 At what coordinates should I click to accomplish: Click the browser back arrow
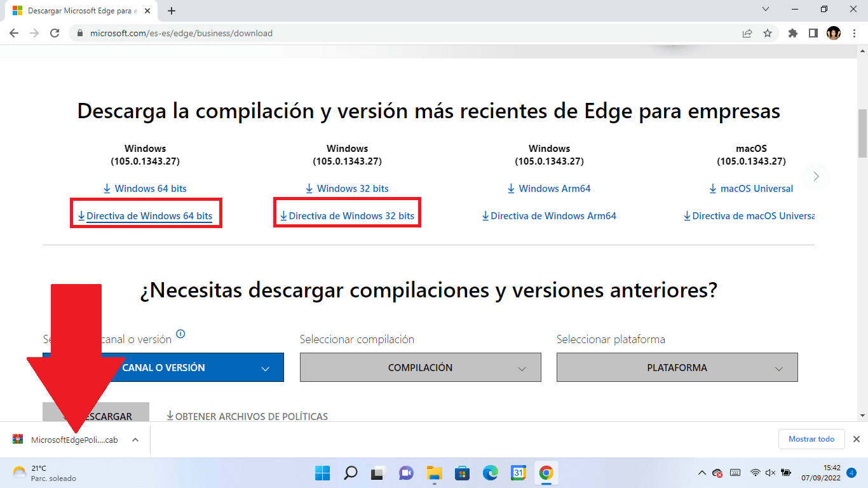click(14, 33)
